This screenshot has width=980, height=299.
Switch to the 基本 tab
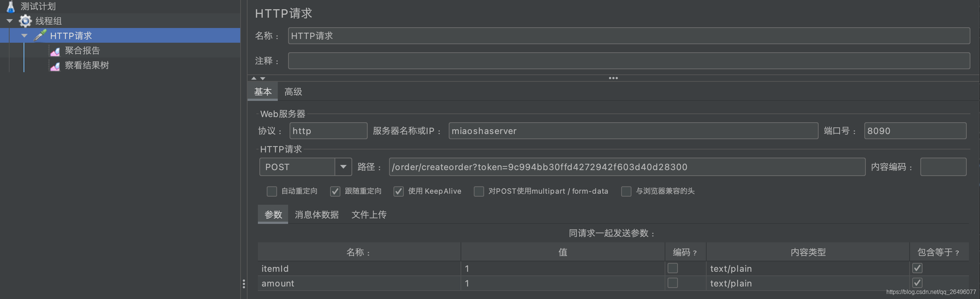click(263, 92)
